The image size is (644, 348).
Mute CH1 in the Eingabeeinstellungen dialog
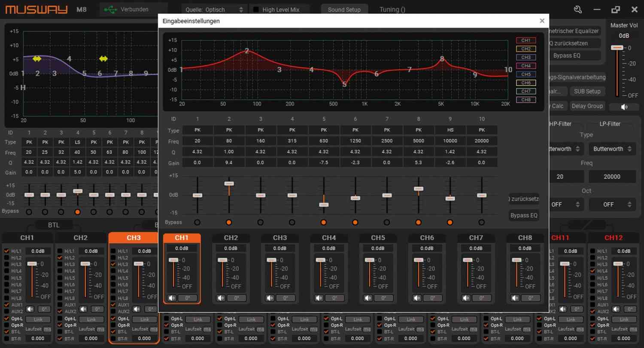click(x=172, y=298)
